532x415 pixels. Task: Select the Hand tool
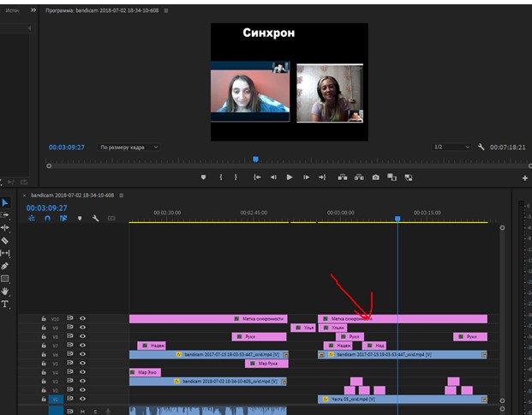point(5,291)
